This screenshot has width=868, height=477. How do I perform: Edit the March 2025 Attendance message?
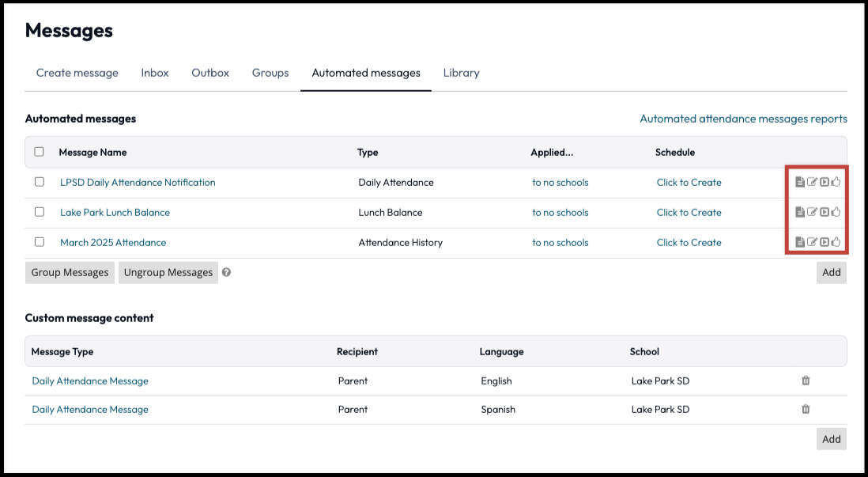click(813, 242)
